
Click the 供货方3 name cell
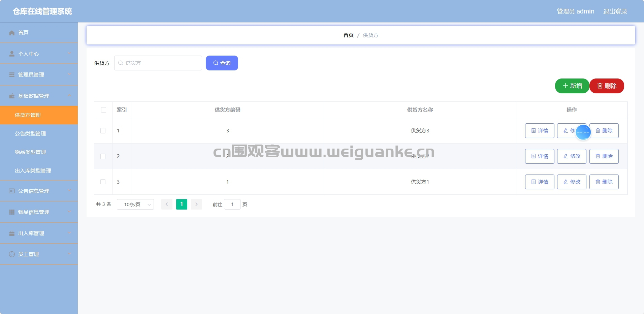(x=420, y=131)
